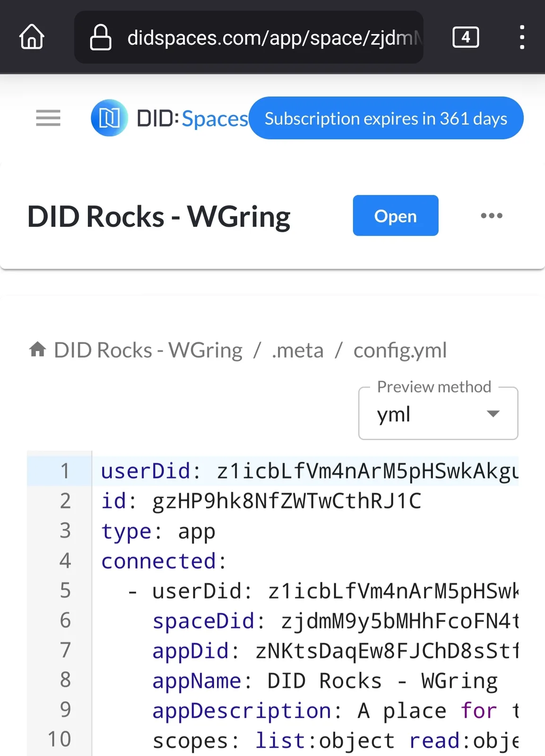Click the DID Spaces logo icon

pos(109,118)
